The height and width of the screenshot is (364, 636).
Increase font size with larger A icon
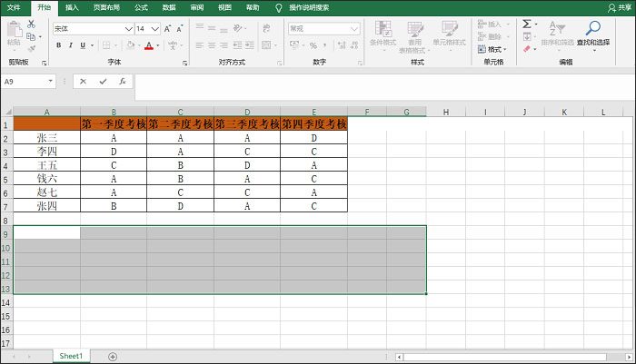coord(167,29)
